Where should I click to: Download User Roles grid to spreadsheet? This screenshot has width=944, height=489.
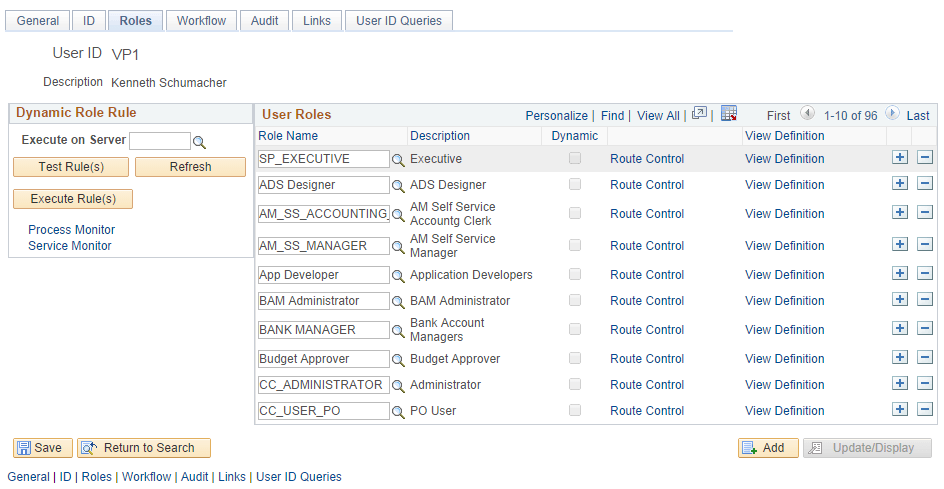[x=728, y=113]
